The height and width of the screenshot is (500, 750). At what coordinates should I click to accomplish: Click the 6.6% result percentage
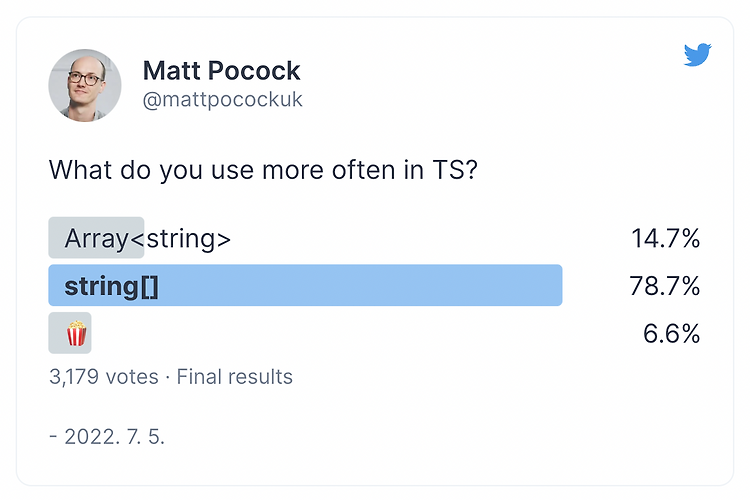[x=670, y=333]
